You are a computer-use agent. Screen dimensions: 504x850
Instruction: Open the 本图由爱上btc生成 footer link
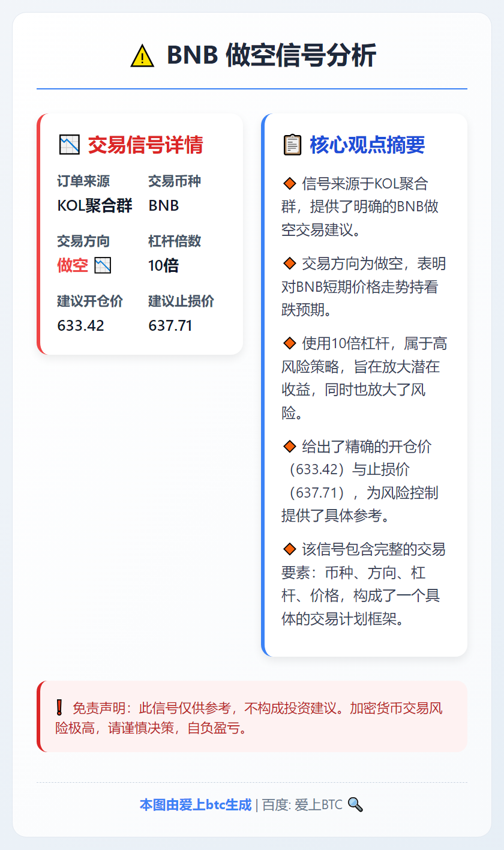click(196, 805)
